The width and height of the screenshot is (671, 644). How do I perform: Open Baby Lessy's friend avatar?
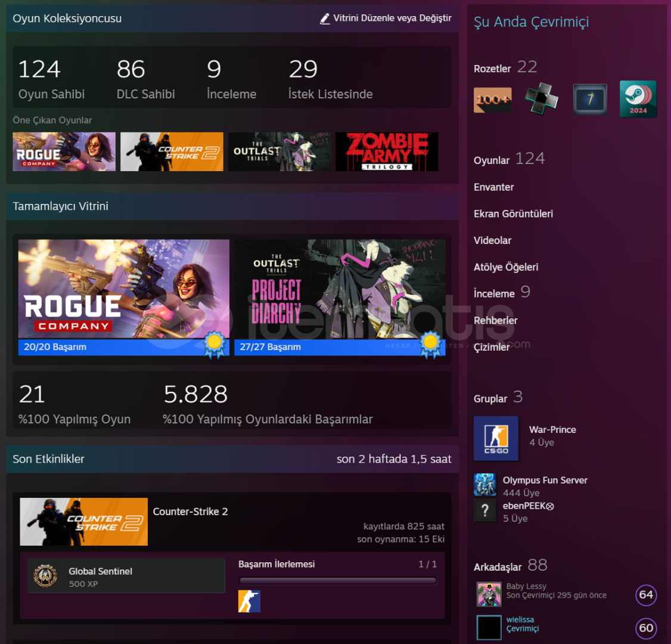click(489, 595)
